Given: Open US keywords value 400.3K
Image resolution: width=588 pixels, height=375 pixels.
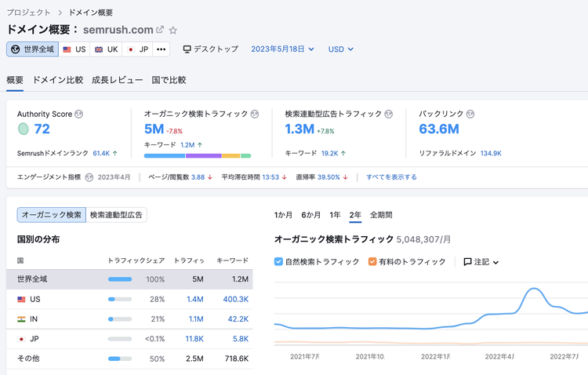Looking at the screenshot, I should [236, 299].
